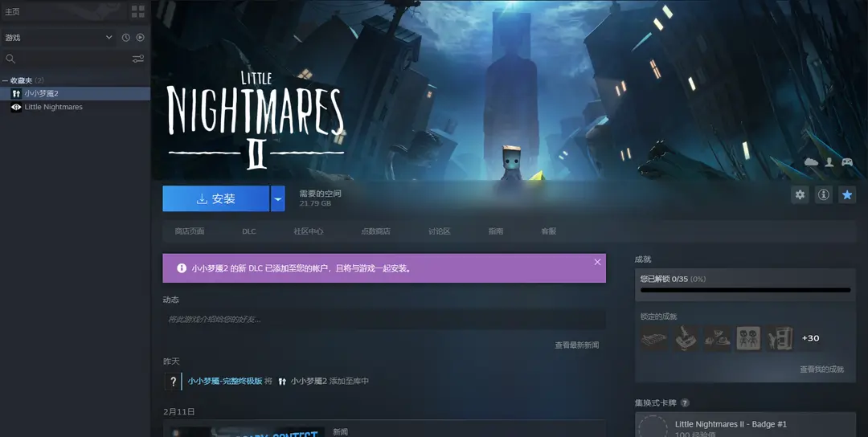Viewport: 868px width, 437px height.
Task: Click the info icon in purple DLC notice
Action: pyautogui.click(x=182, y=268)
